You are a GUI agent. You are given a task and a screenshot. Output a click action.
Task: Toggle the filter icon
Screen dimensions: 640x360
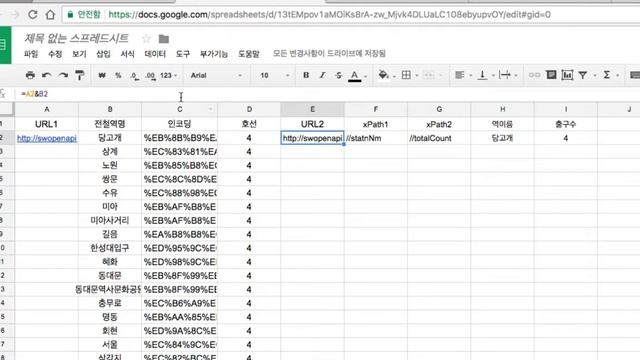pyautogui.click(x=583, y=75)
